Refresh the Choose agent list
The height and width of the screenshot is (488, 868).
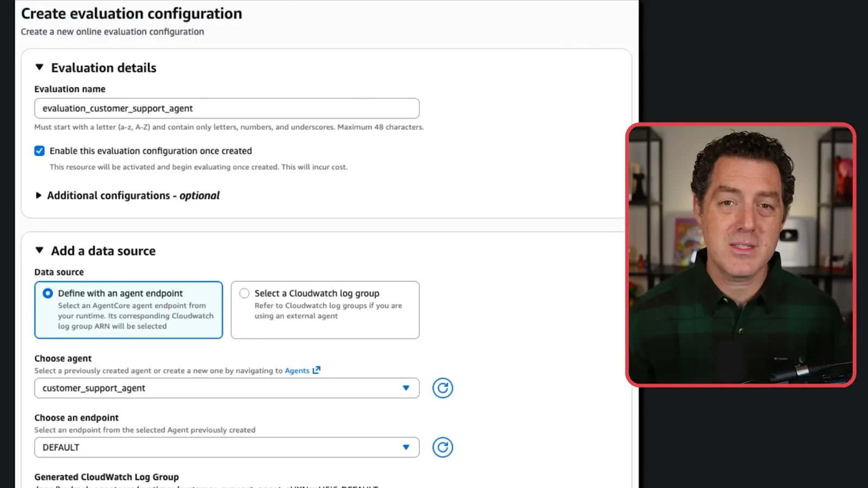point(443,388)
